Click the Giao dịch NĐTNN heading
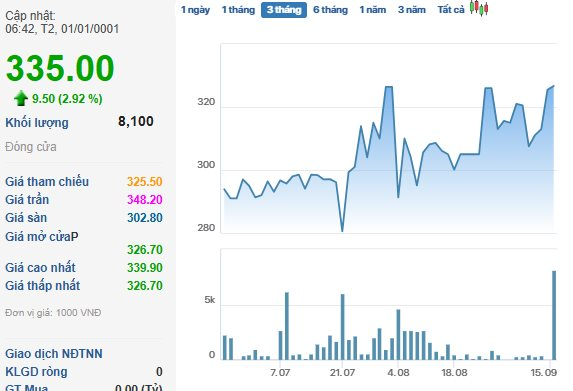Screen dimensions: 573x391 (54, 354)
